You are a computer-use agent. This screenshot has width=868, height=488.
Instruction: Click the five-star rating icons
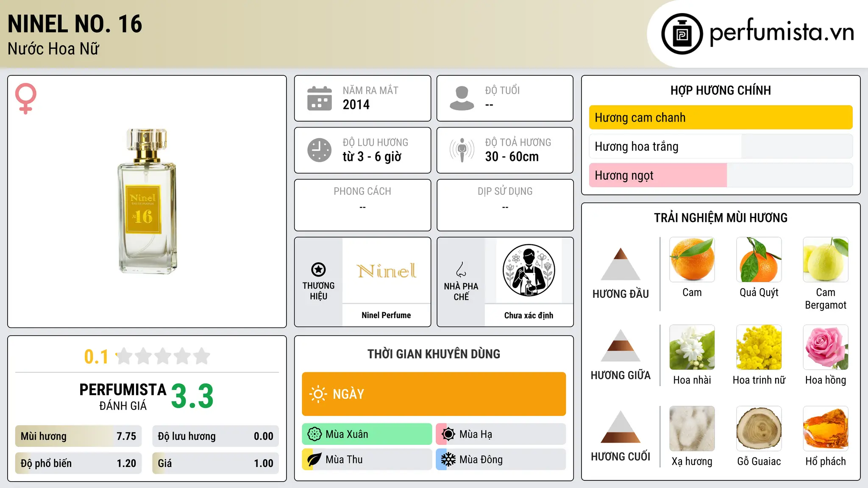tap(163, 356)
